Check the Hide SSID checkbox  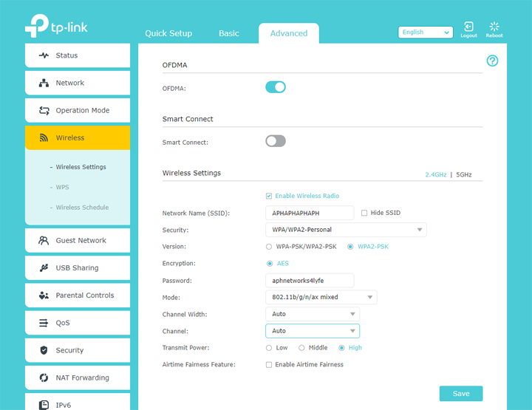click(x=364, y=213)
